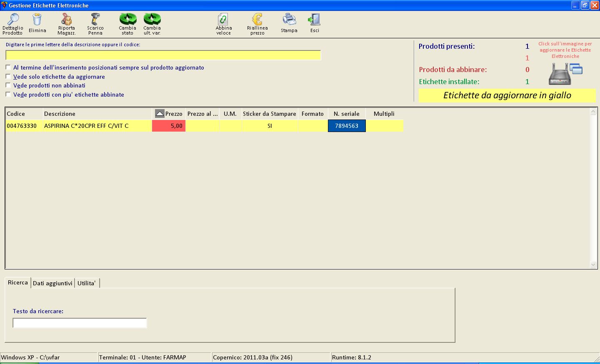Image resolution: width=600 pixels, height=364 pixels.
Task: Restore down the window via title bar button
Action: [585, 5]
